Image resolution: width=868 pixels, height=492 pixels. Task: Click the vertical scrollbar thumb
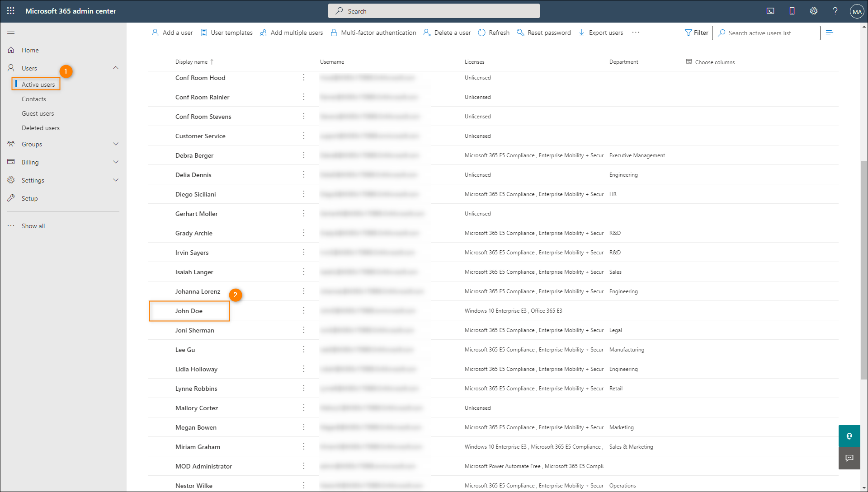864,270
